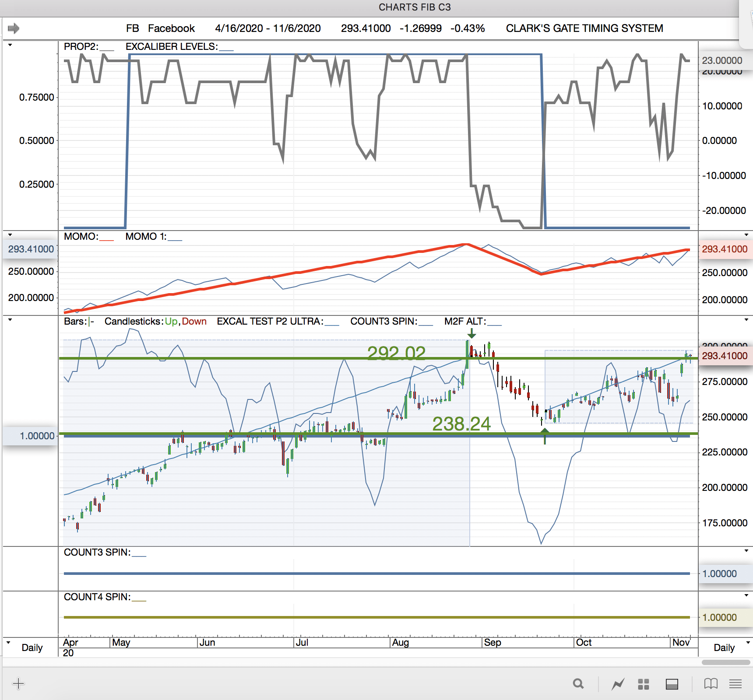This screenshot has width=753, height=700.
Task: Select the M2F ALT legend entry
Action: coord(473,321)
